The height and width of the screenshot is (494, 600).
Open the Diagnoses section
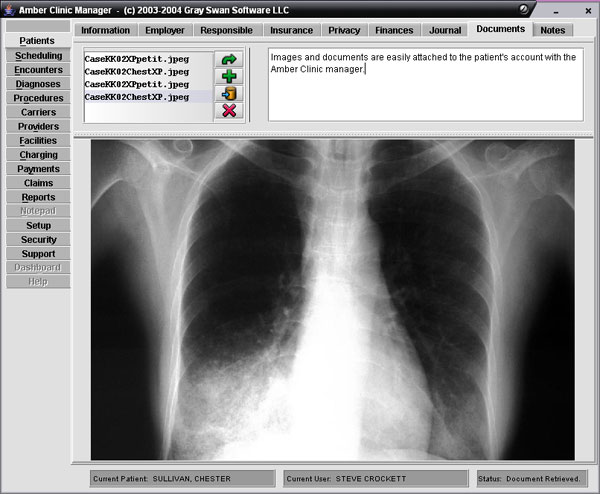point(38,84)
